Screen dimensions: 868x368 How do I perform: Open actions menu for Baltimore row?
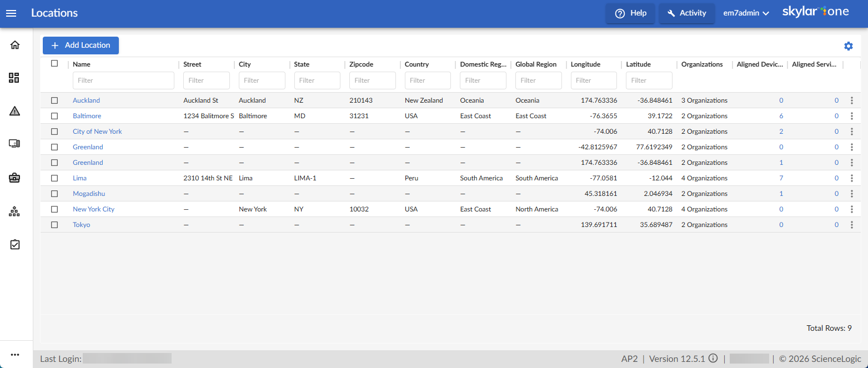[x=851, y=116]
